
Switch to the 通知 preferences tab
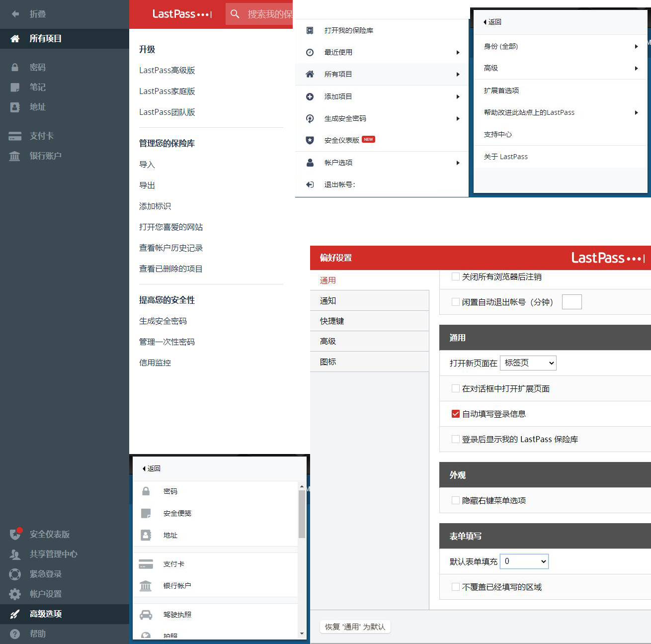pos(369,301)
